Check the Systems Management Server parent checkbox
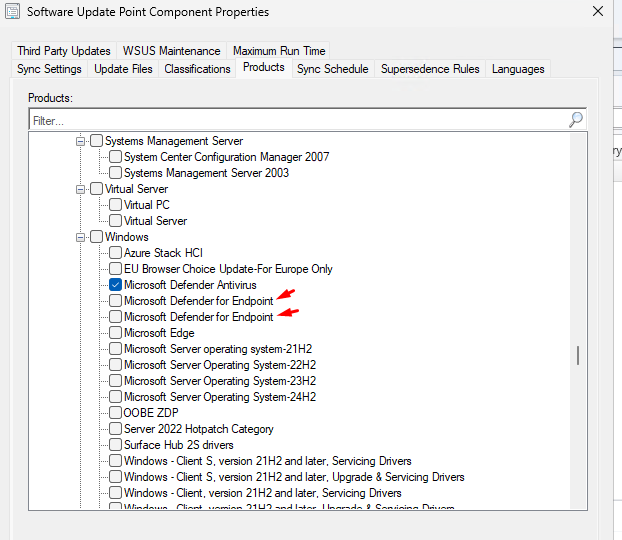 click(x=96, y=141)
